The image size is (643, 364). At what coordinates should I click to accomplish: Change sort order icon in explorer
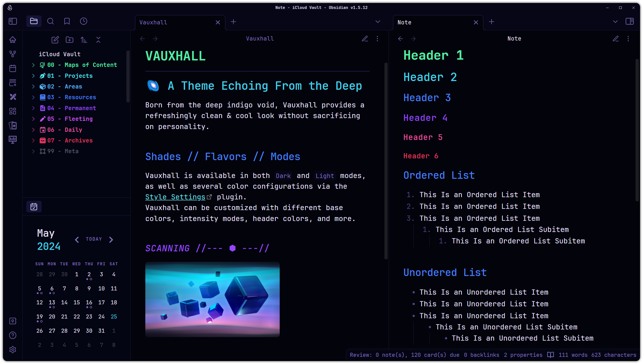(84, 40)
